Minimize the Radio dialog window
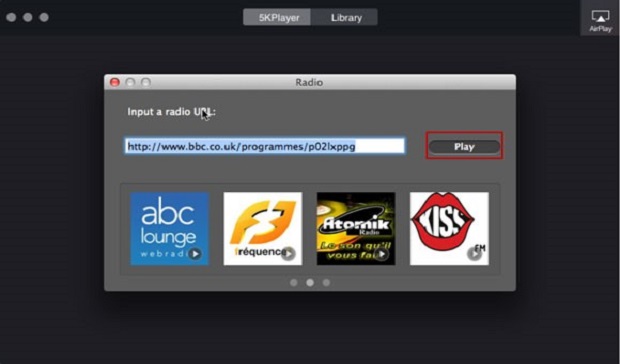Image resolution: width=620 pixels, height=364 pixels. coord(130,82)
